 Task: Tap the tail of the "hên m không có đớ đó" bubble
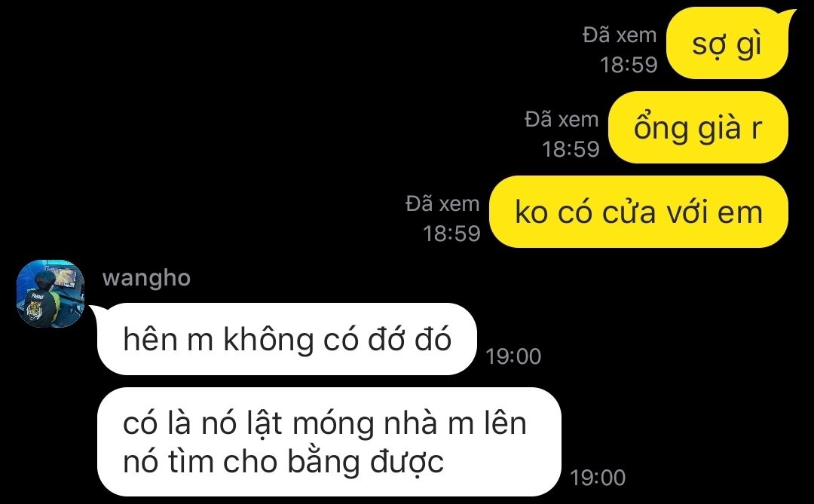pyautogui.click(x=96, y=310)
